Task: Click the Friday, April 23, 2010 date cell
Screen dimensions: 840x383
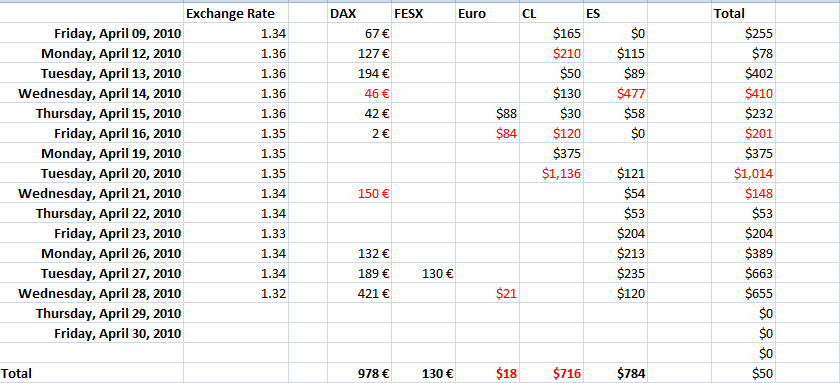Action: 92,234
